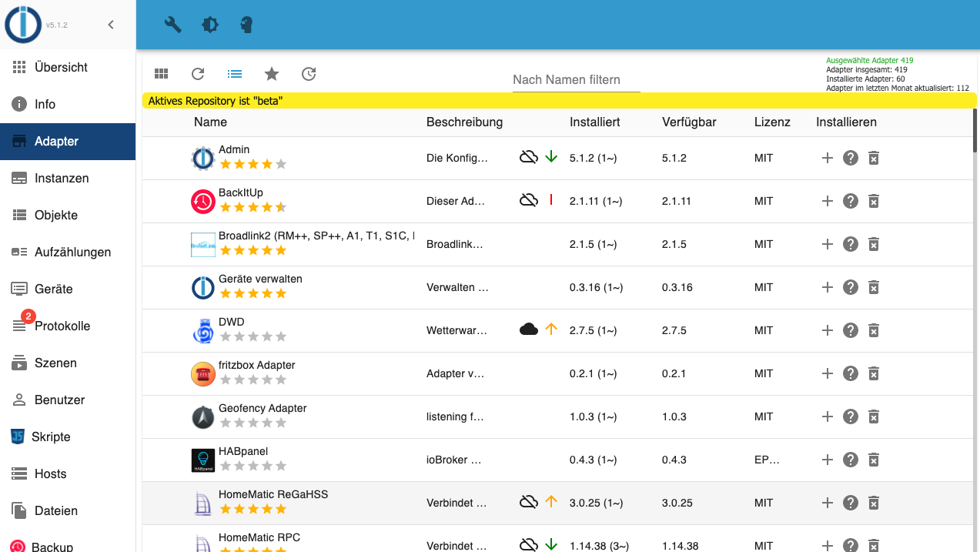Open help for the Admin adapter
Viewport: 980px width, 552px height.
851,158
